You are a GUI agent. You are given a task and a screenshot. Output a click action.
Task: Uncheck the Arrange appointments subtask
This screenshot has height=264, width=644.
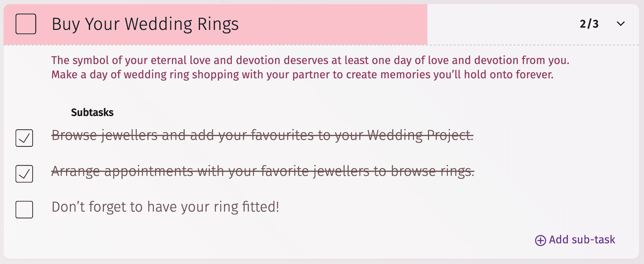[24, 174]
